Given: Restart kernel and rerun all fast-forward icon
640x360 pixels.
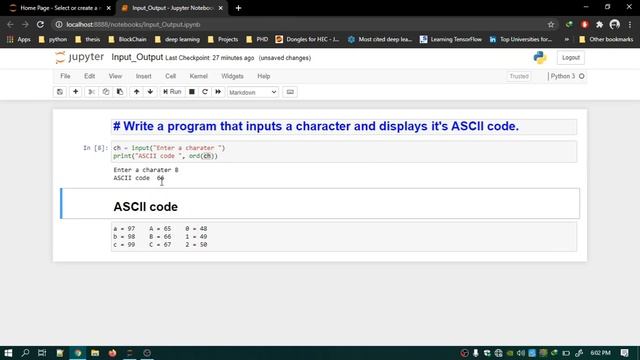Looking at the screenshot, I should (218, 92).
